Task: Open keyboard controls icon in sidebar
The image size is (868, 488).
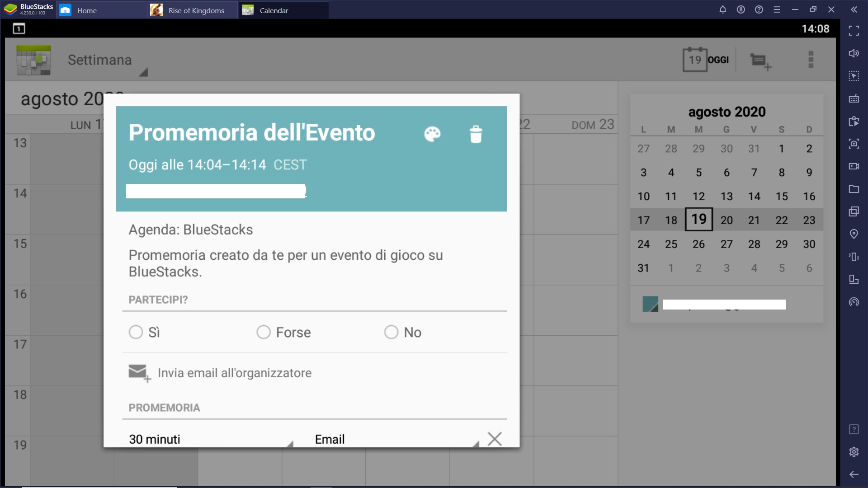Action: click(854, 99)
